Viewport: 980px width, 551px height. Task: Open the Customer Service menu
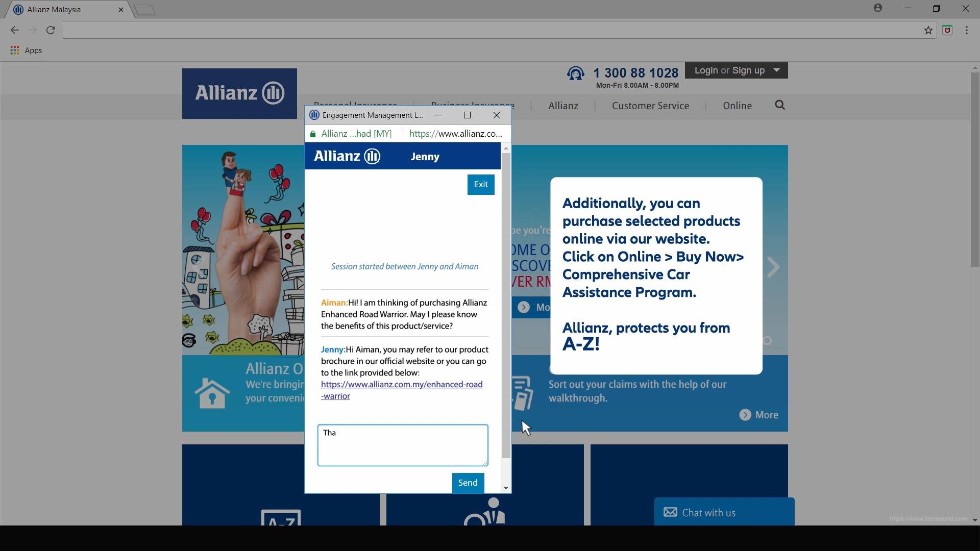(x=651, y=106)
